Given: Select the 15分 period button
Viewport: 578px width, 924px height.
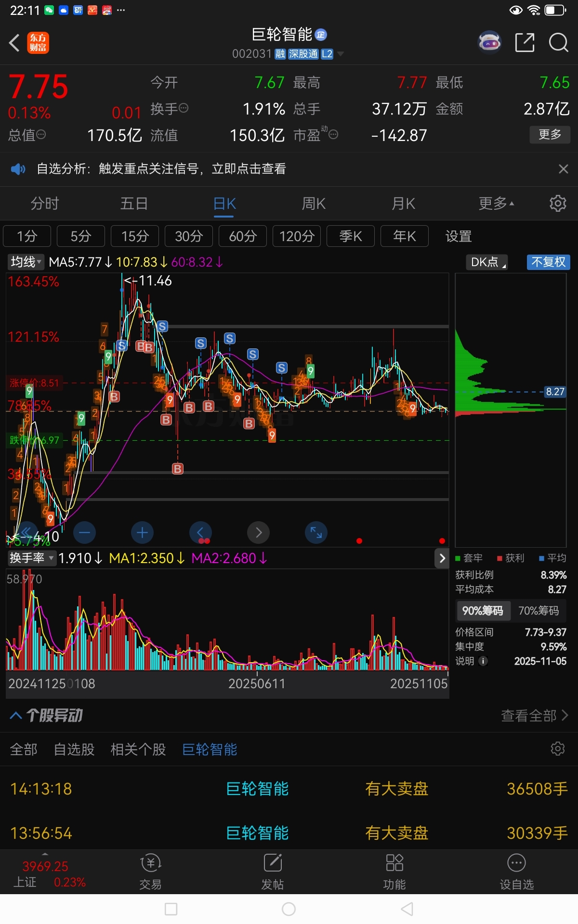Looking at the screenshot, I should coord(135,236).
